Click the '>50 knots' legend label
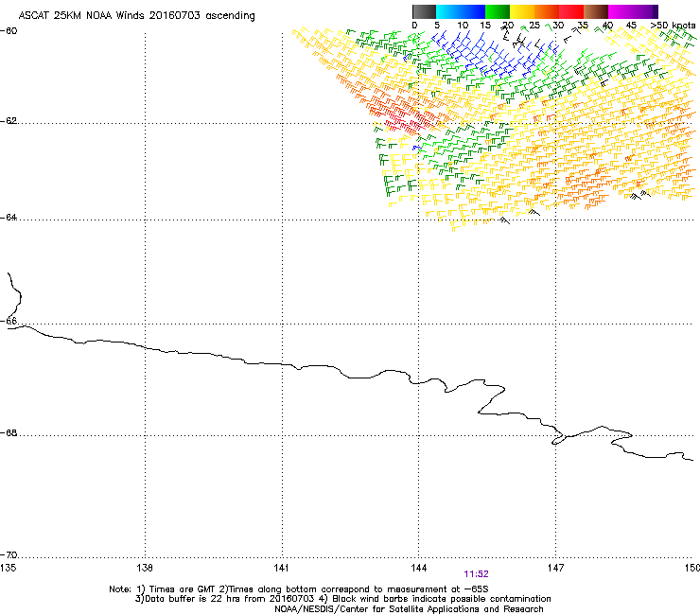 [673, 26]
